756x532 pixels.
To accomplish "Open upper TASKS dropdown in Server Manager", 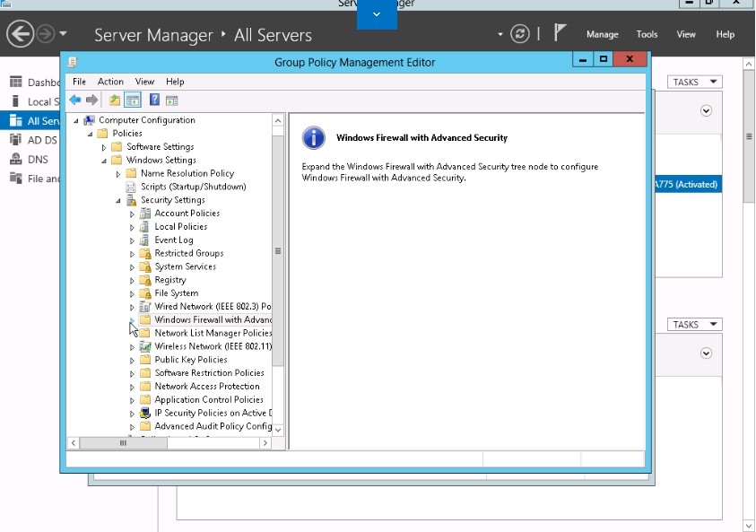I will click(x=695, y=82).
